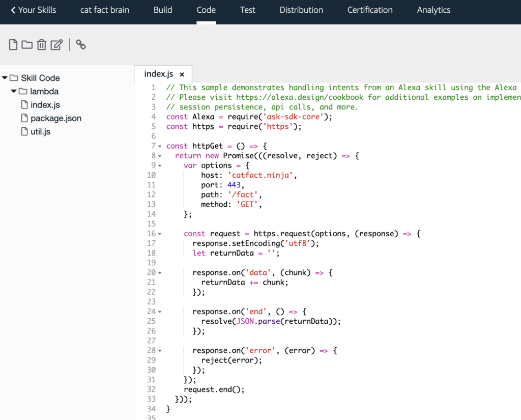Close the index.js editor tab
521x420 pixels.
click(x=182, y=74)
